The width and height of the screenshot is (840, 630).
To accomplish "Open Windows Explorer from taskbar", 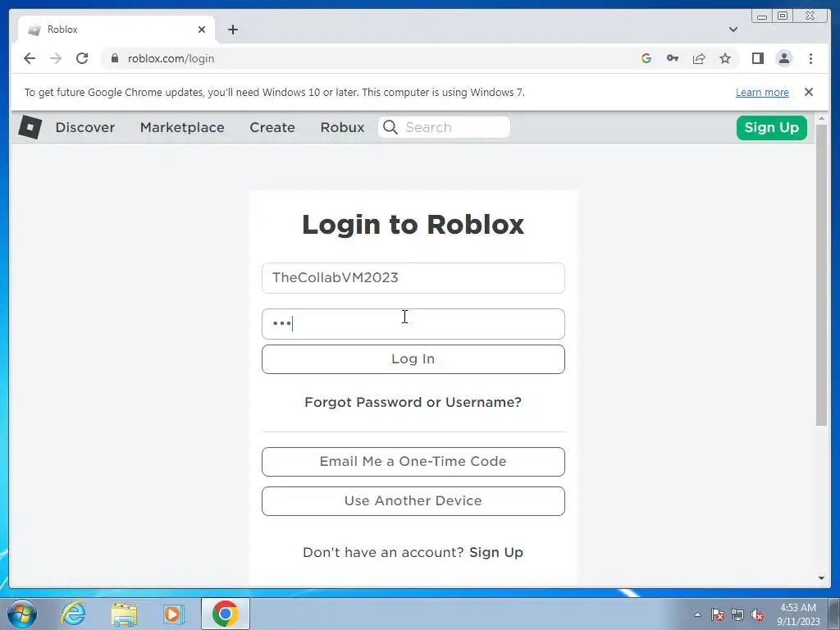I will pos(124,614).
